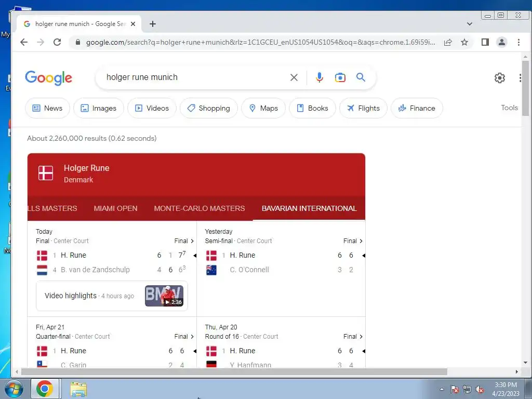Submit search with the magnifying glass icon
Image resolution: width=532 pixels, height=399 pixels.
click(361, 77)
